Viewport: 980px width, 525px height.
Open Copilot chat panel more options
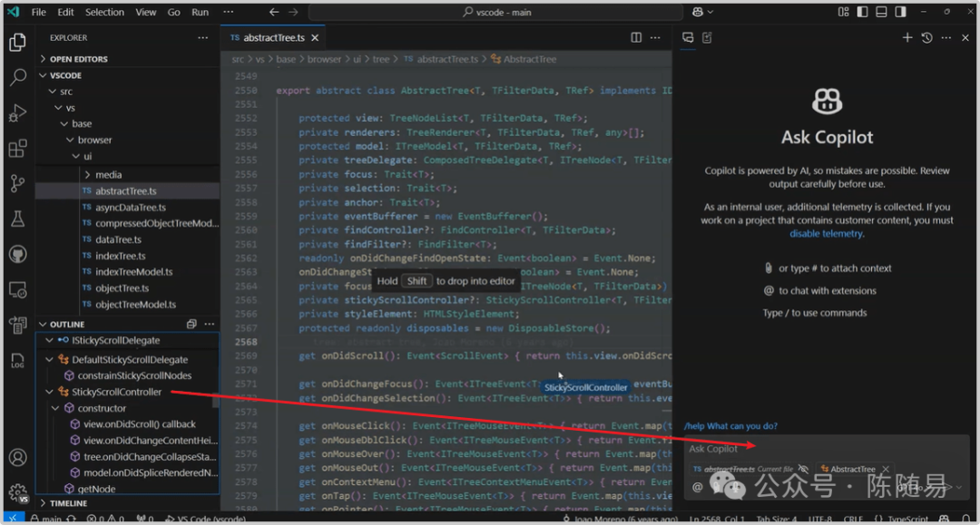point(946,37)
